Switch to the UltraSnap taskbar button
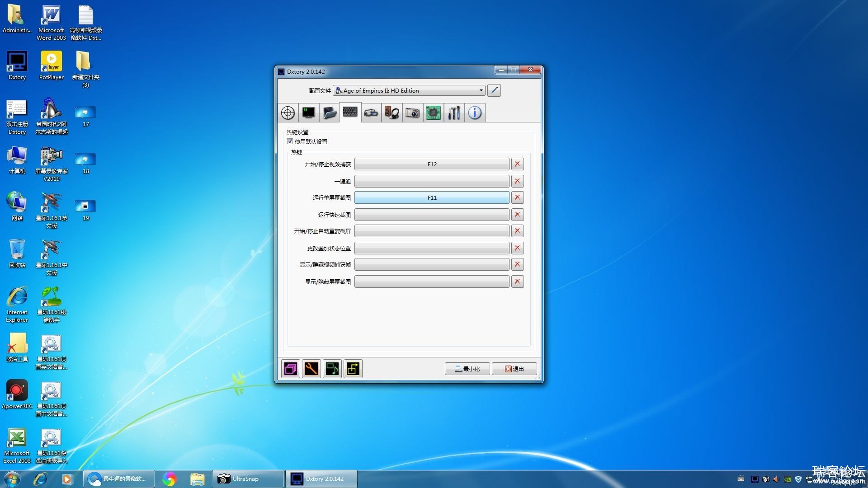This screenshot has height=488, width=868. pyautogui.click(x=247, y=479)
